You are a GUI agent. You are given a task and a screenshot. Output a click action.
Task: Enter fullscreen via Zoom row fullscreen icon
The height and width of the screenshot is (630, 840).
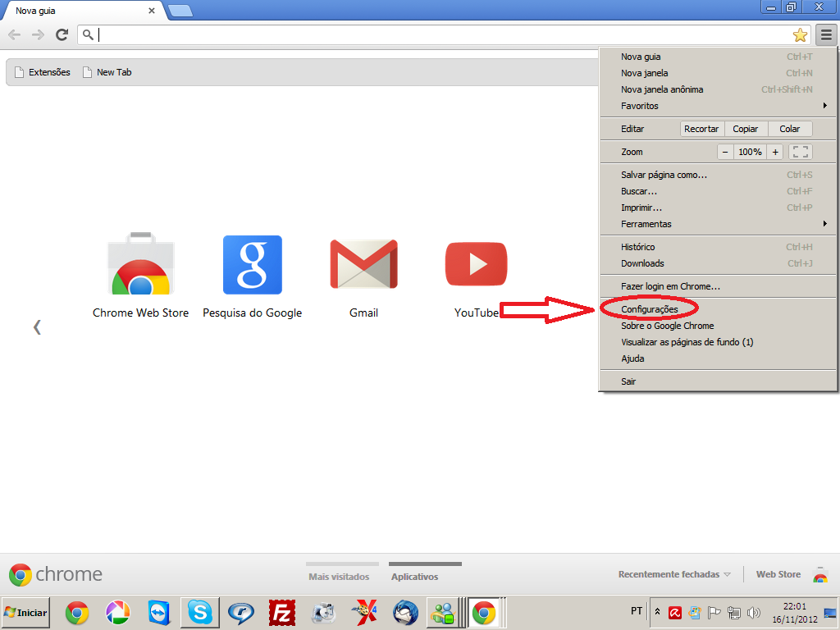pyautogui.click(x=801, y=152)
